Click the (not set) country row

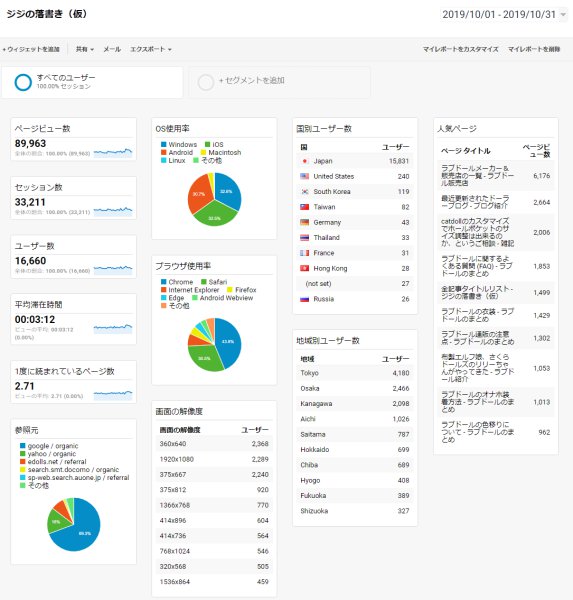(x=355, y=284)
